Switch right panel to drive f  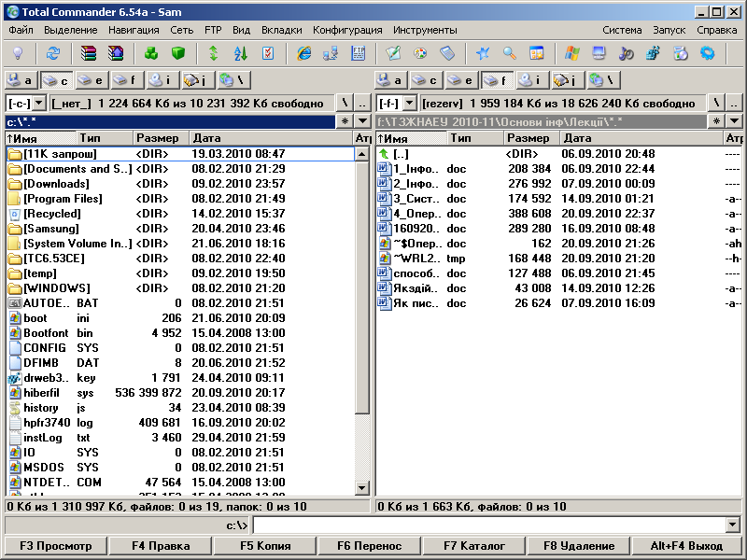coord(497,80)
